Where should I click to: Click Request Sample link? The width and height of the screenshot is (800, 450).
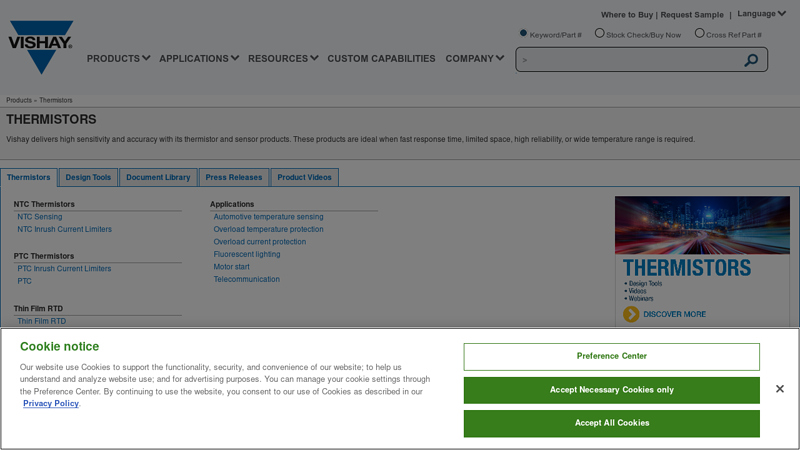click(x=692, y=15)
